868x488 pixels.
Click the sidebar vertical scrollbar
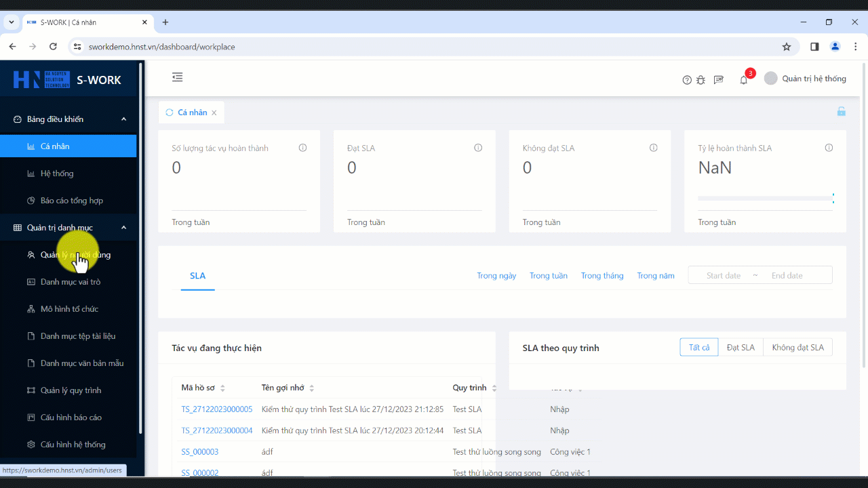click(x=141, y=248)
